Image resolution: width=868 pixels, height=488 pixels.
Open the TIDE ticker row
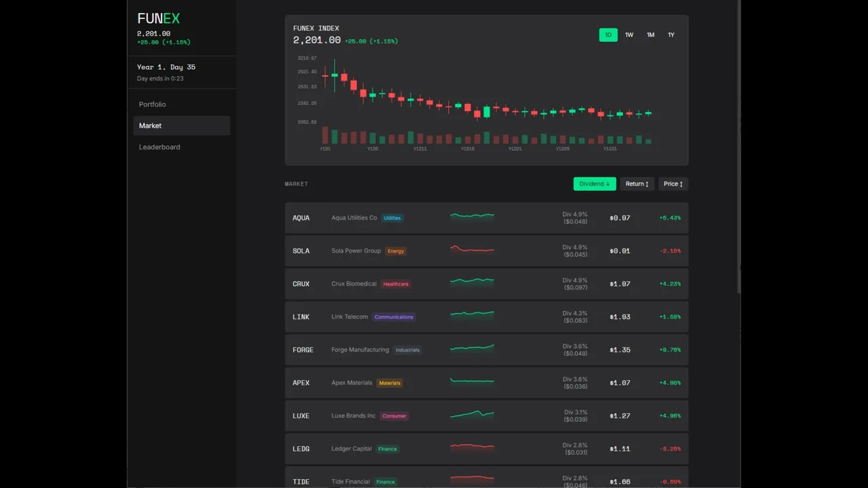[486, 477]
